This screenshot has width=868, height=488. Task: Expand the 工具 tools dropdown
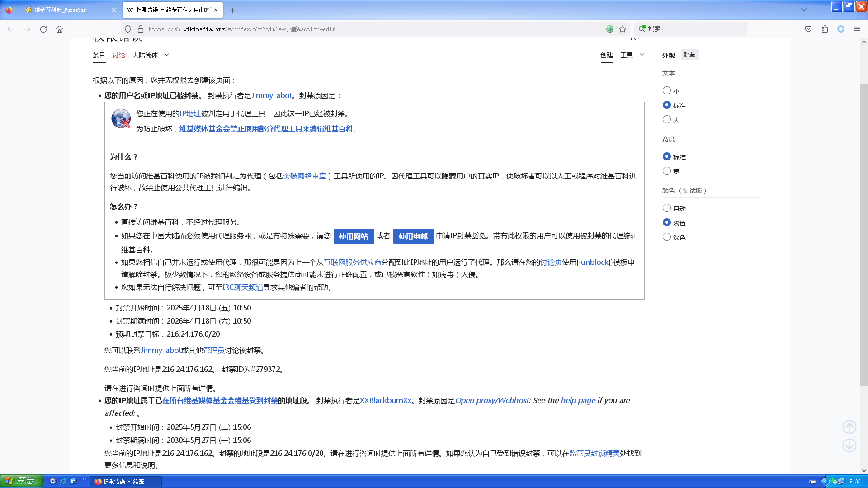(x=632, y=55)
